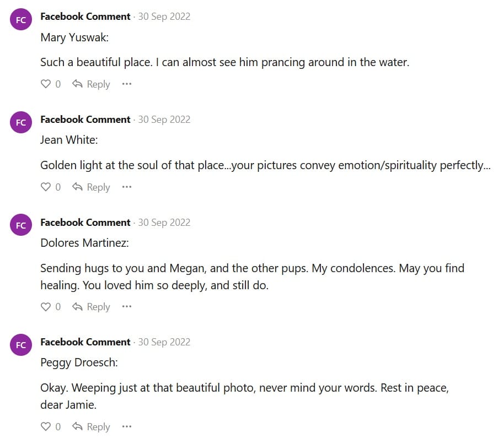The image size is (504, 444).
Task: Like Jean White's comment with heart icon
Action: tap(46, 187)
